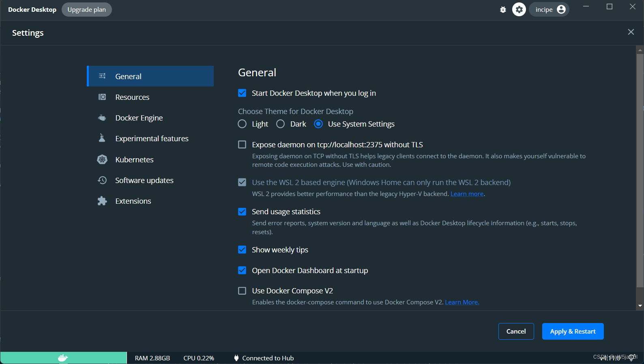Uncheck Show weekly tips
644x364 pixels.
242,250
